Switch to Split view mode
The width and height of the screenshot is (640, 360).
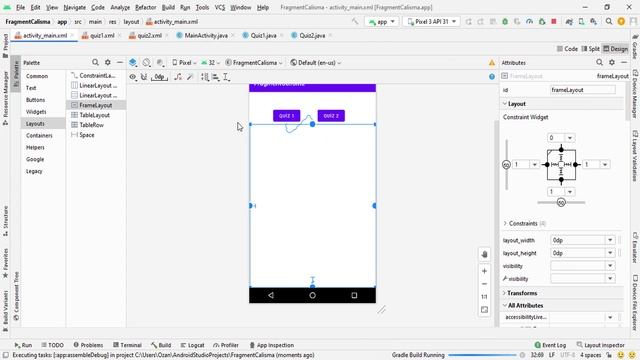590,49
